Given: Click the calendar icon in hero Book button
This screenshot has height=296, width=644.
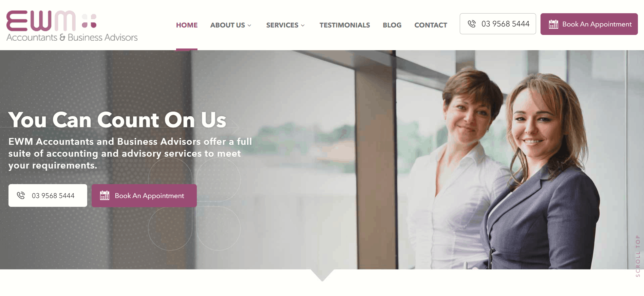Looking at the screenshot, I should 105,195.
